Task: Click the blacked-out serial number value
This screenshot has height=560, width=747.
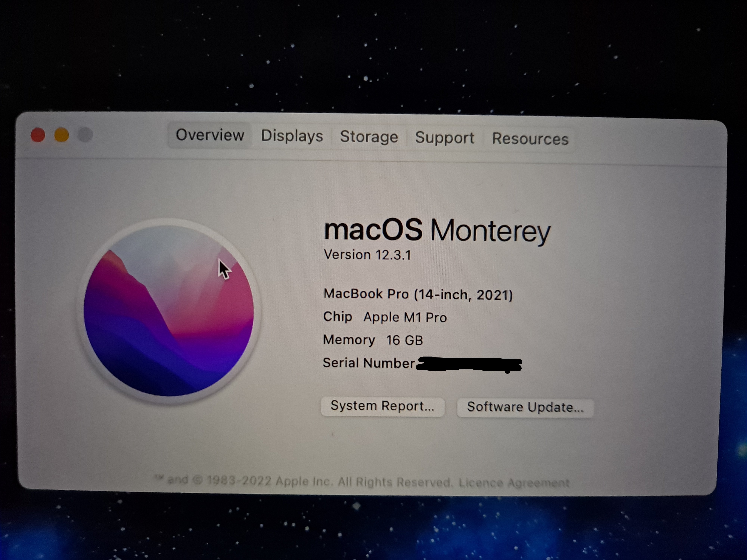Action: pos(469,364)
